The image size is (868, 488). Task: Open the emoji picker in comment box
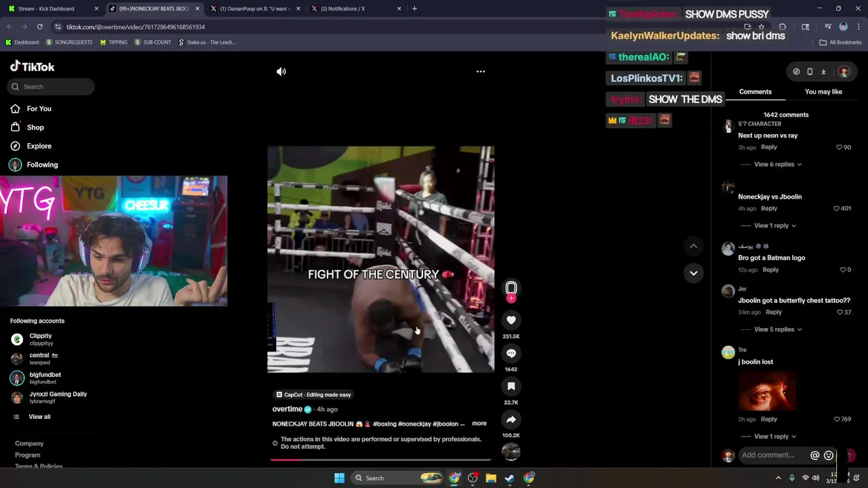[x=829, y=455]
